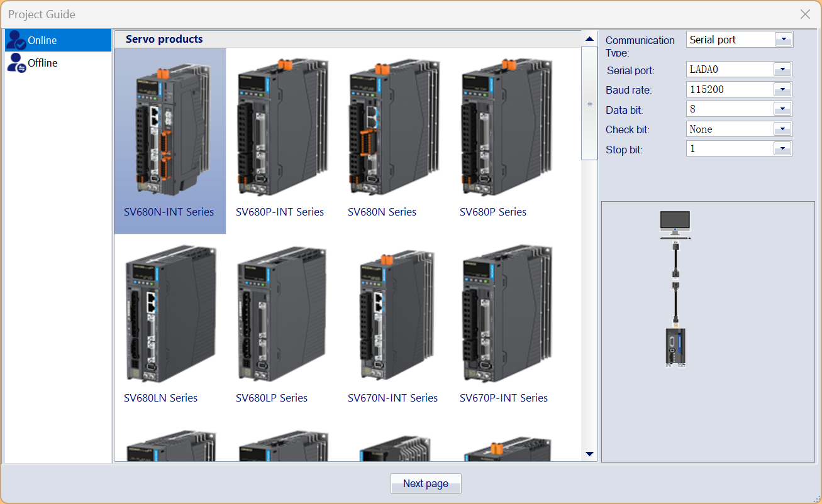Click the Online user icon
The height and width of the screenshot is (504, 822).
[16, 40]
